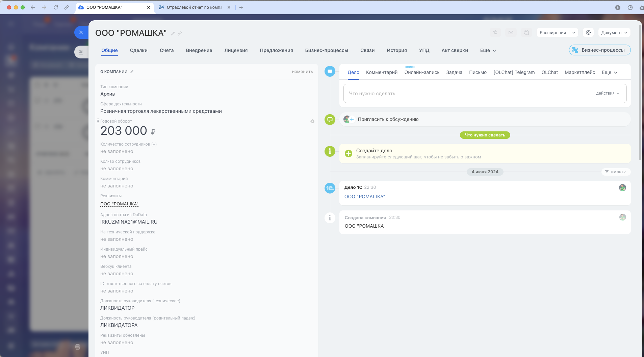Screen dimensions: 644x357
Task: Open the ФИЛЬТР timeline filter
Action: pos(616,172)
